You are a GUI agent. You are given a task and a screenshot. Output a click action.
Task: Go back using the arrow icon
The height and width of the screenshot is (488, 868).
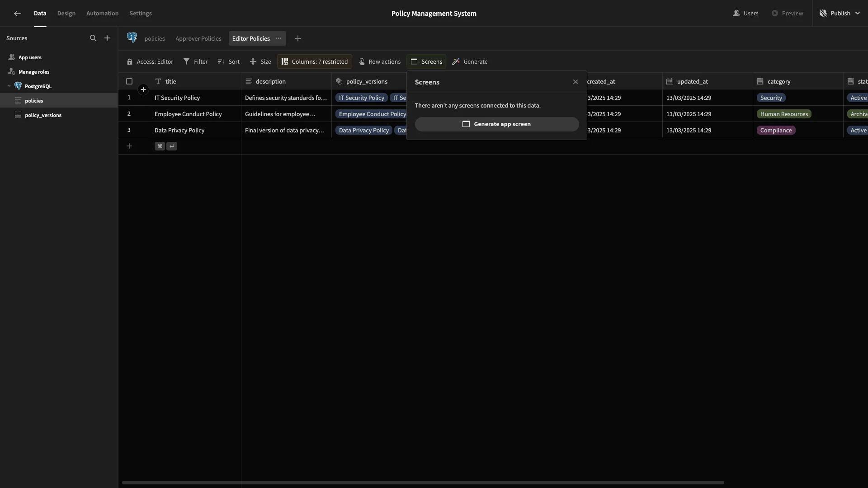(x=17, y=14)
